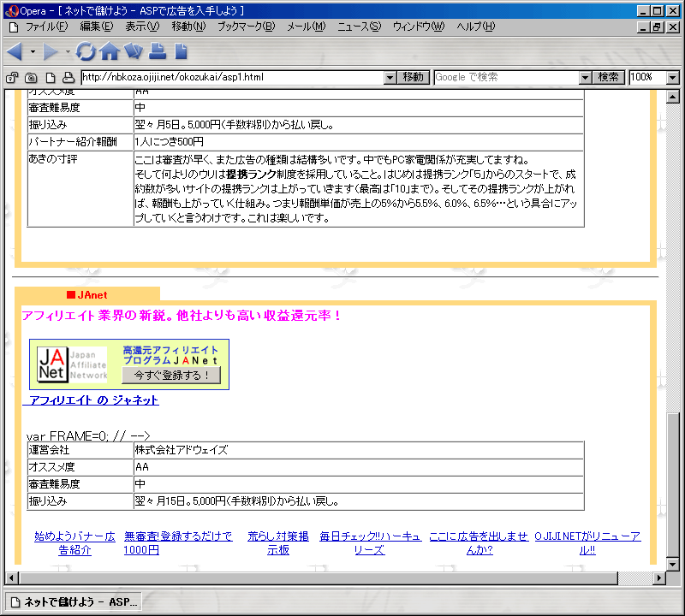Open the 編集(E) menu
The image size is (685, 616).
pyautogui.click(x=97, y=27)
